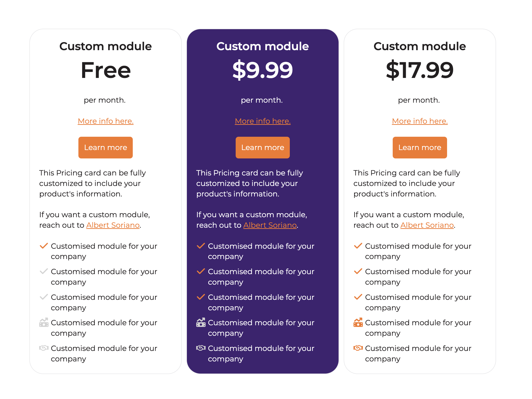Viewport: 532px width, 399px height.
Task: Click the money chart icon in $9.99 card
Action: coord(201,322)
